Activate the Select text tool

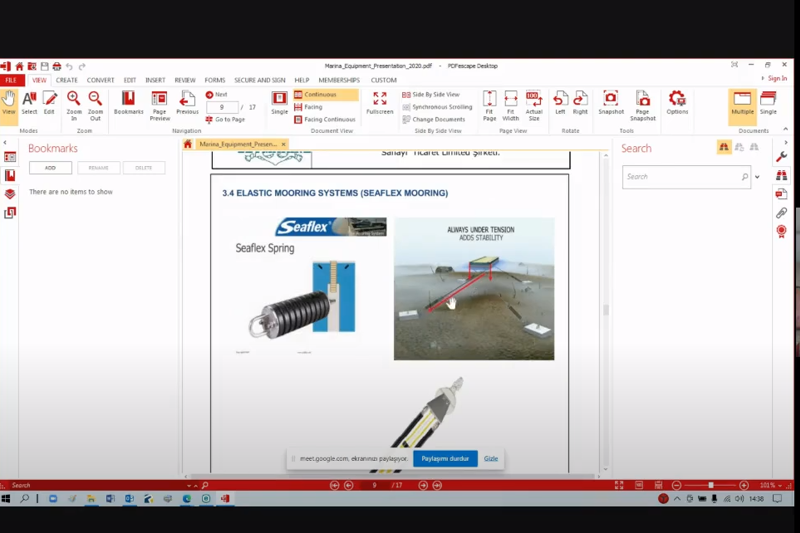[x=29, y=103]
